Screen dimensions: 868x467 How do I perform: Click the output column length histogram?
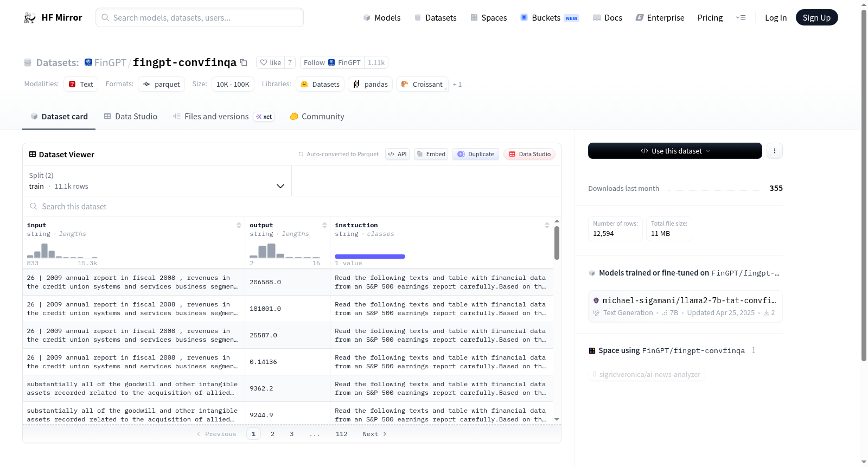tap(285, 251)
